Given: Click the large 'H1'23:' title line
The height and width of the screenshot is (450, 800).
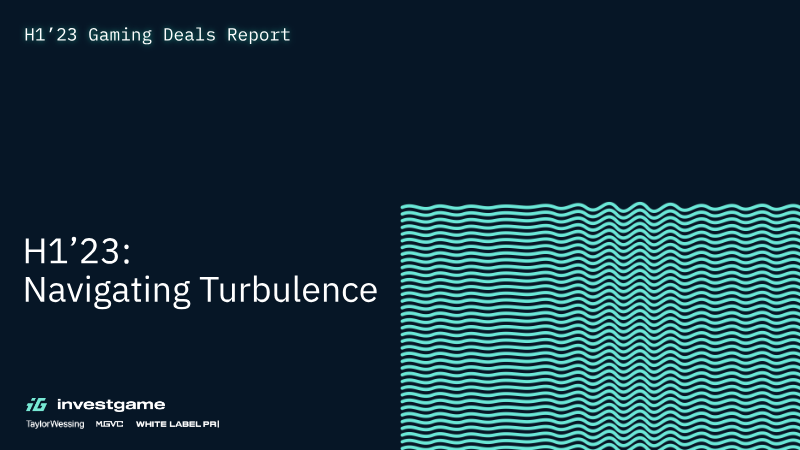Looking at the screenshot, I should [76, 252].
